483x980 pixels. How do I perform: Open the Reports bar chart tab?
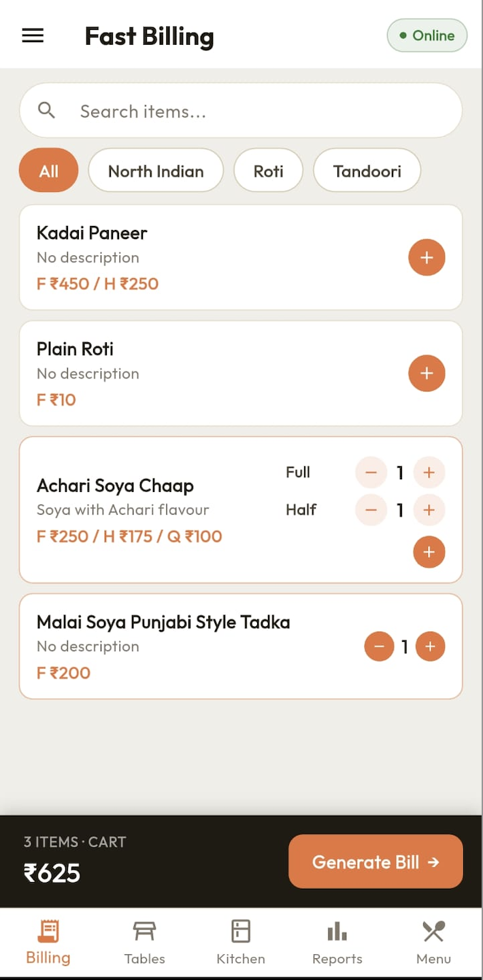pos(337,943)
